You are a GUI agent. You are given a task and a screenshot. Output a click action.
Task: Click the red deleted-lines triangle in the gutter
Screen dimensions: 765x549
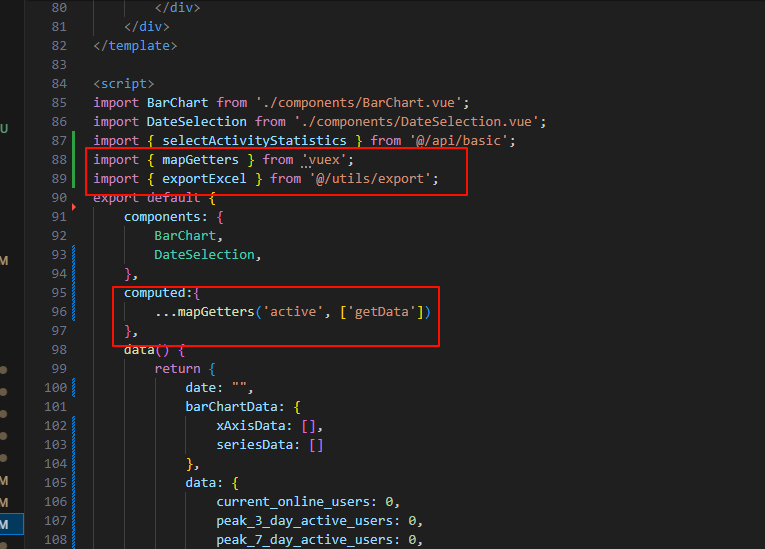(74, 207)
